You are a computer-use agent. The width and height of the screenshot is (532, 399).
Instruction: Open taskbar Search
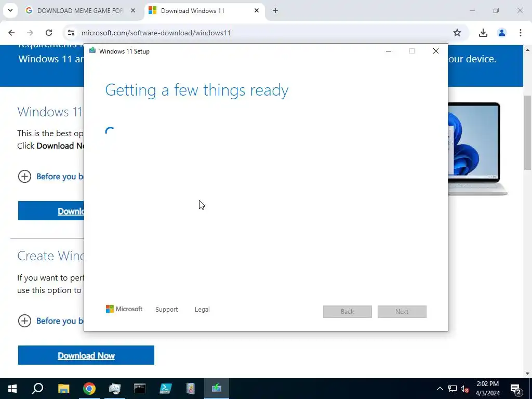[37, 389]
